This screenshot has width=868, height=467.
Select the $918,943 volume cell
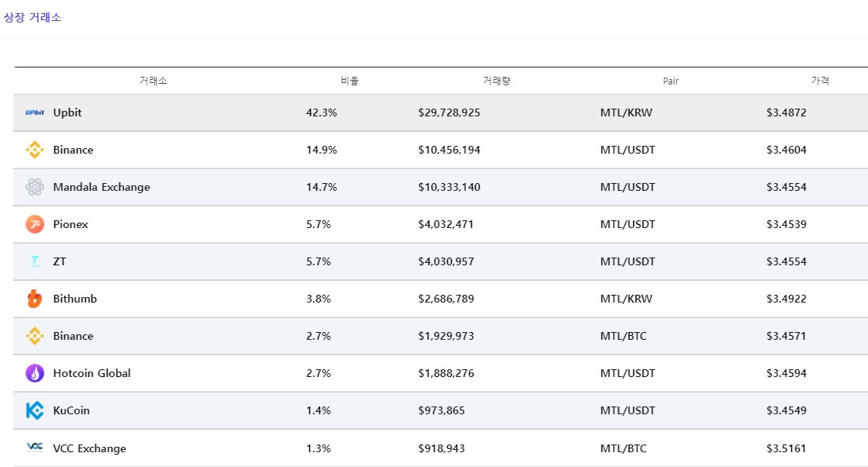coord(441,448)
